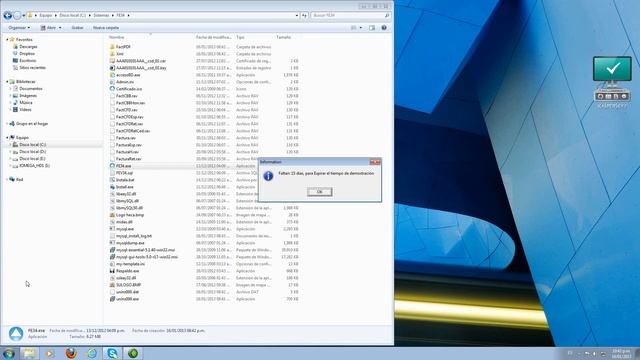Select the mysql.exe file icon
Image resolution: width=640 pixels, height=360 pixels.
click(112, 229)
